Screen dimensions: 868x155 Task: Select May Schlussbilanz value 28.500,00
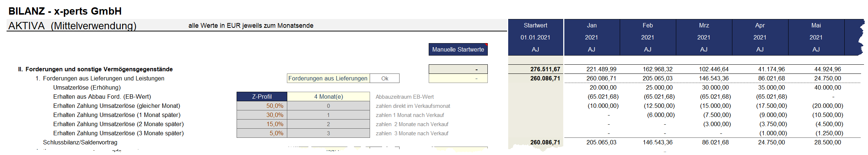point(828,142)
